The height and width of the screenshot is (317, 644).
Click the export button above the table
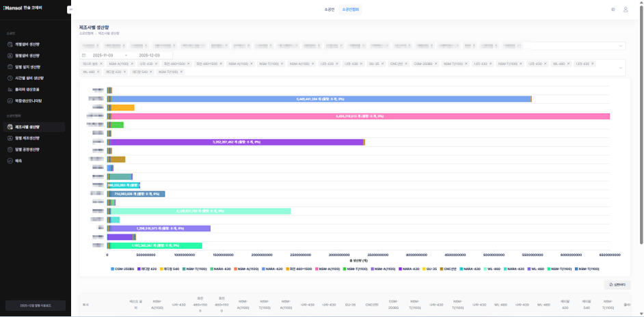[617, 284]
